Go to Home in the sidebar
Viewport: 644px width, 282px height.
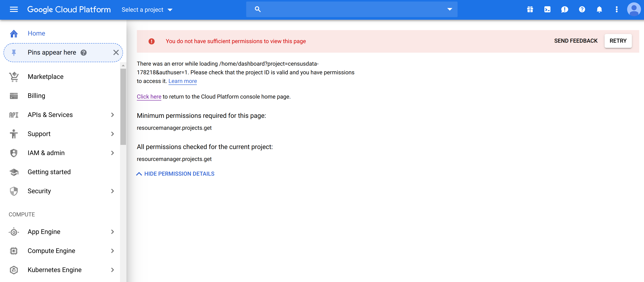36,33
